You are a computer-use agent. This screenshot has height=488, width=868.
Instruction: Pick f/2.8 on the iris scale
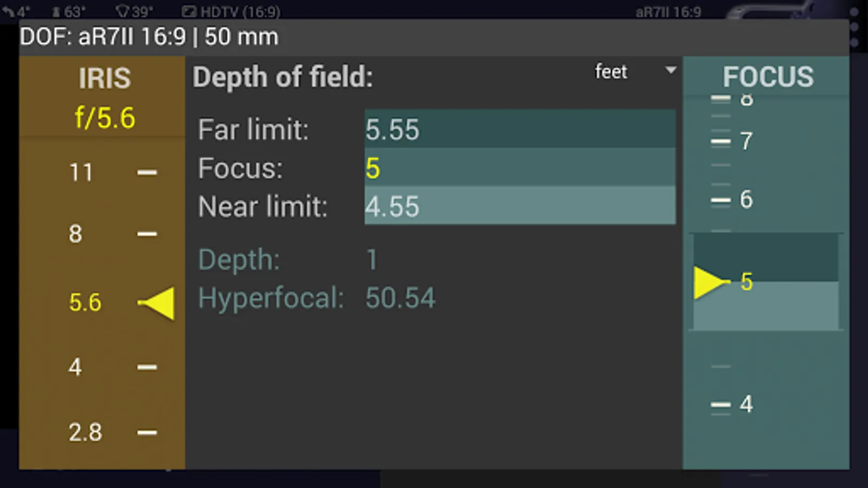(x=85, y=432)
